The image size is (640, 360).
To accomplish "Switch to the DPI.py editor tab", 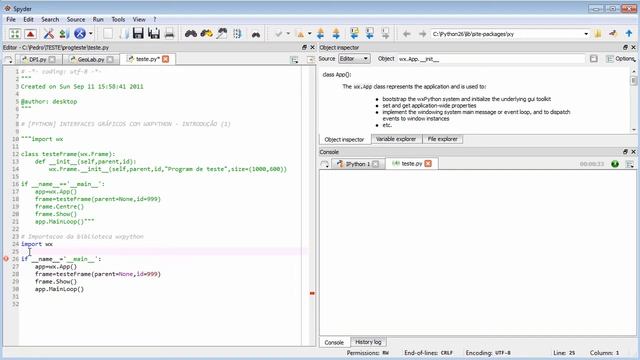I will [x=38, y=59].
